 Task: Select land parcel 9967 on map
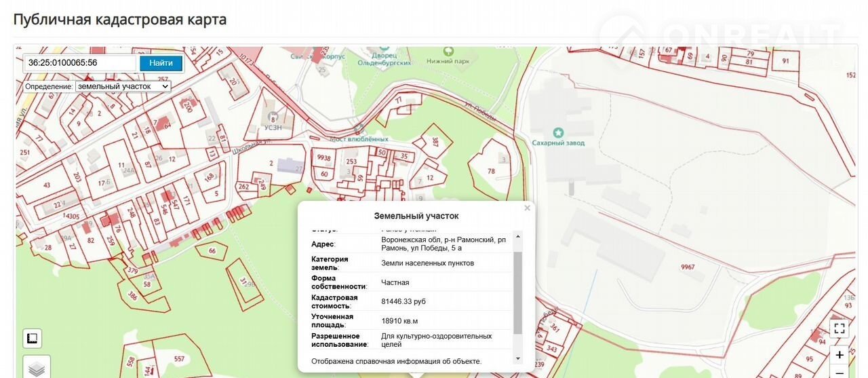[688, 267]
